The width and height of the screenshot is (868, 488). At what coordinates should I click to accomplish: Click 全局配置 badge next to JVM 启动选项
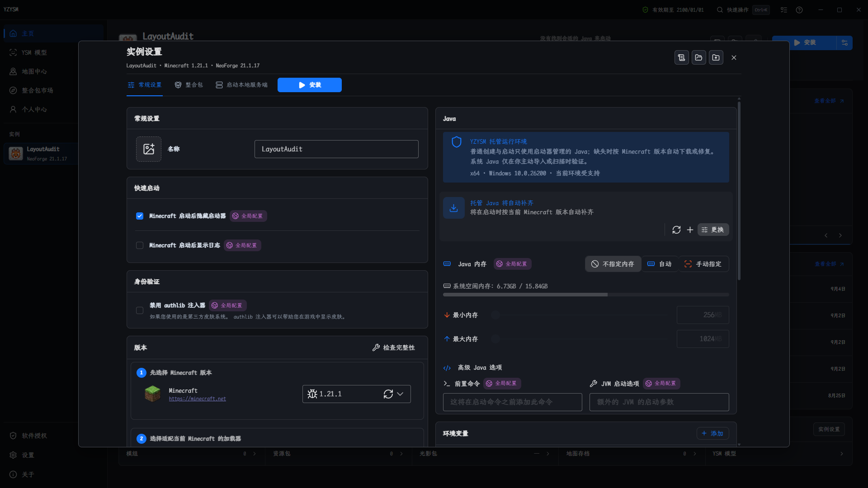tap(661, 383)
